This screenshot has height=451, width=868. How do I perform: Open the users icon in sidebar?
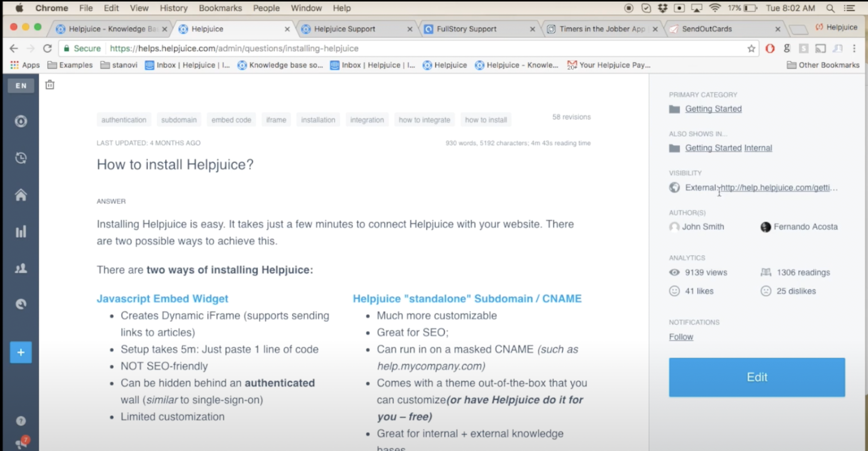click(21, 268)
